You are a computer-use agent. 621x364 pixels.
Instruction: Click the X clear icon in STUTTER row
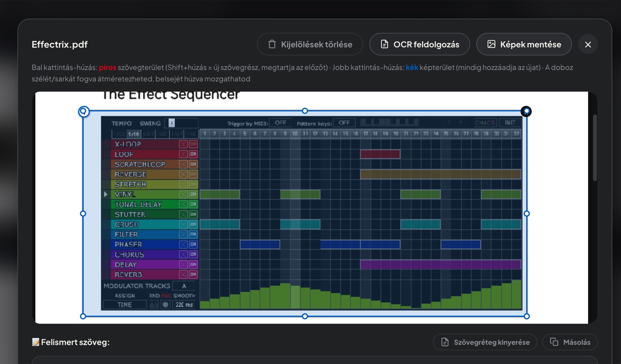point(184,214)
